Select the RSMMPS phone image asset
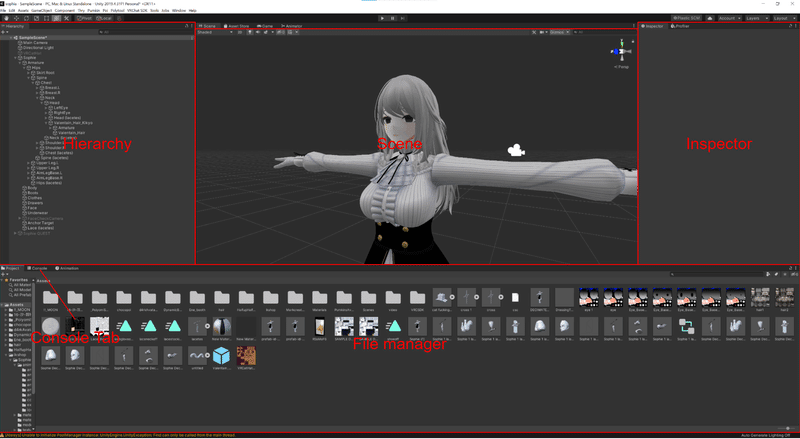 point(319,328)
